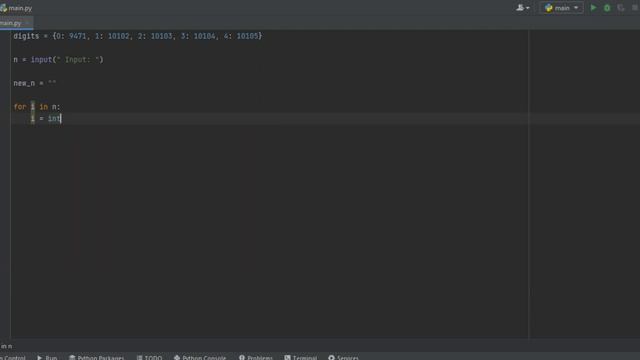Place cursor on the digits dictionary line

point(138,36)
